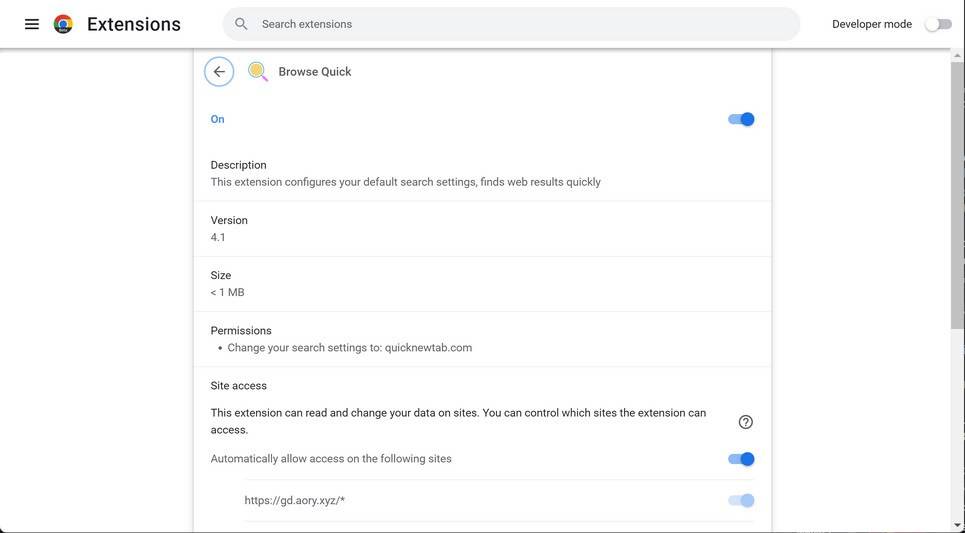Click the quicknewtab.com permission entry
Image resolution: width=965 pixels, height=533 pixels.
[x=349, y=348]
